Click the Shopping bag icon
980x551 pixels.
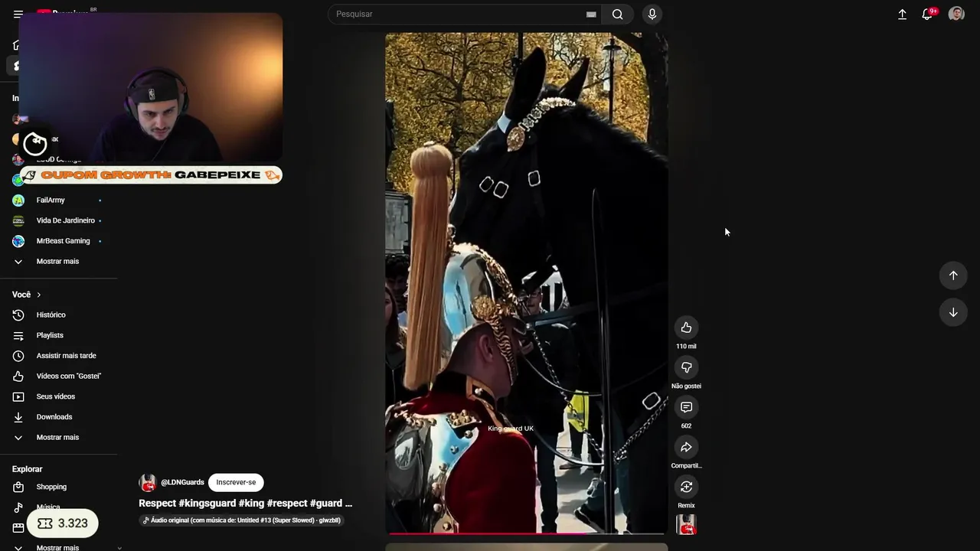pos(18,487)
